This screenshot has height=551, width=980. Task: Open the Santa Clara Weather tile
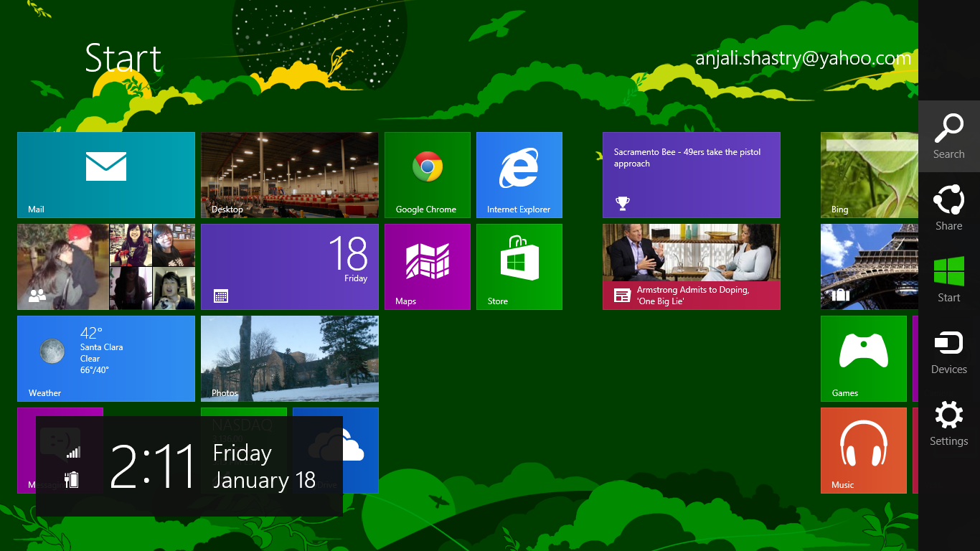tap(105, 358)
